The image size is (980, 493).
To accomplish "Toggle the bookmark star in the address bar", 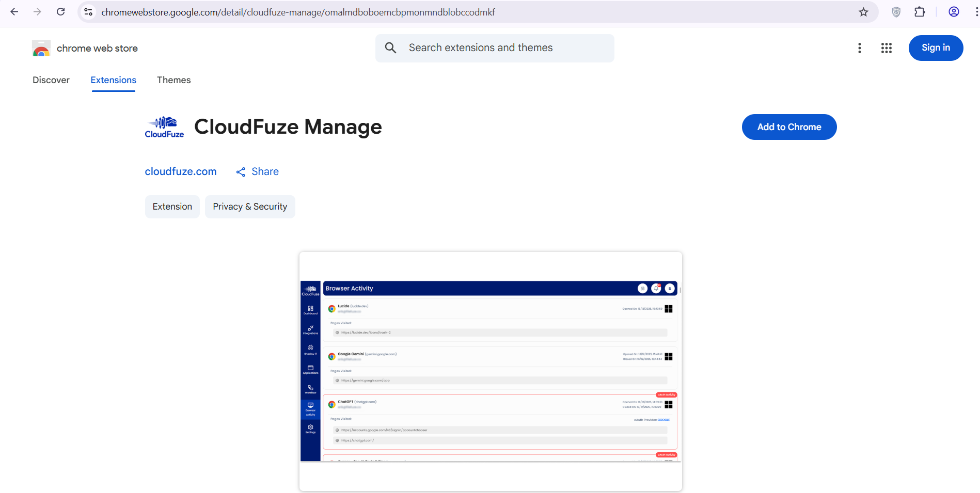I will click(x=863, y=11).
